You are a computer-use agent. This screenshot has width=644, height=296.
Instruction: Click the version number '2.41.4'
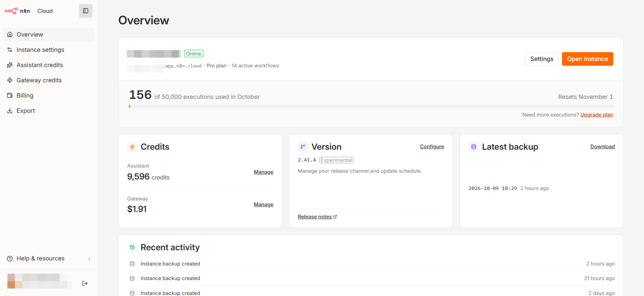point(307,160)
